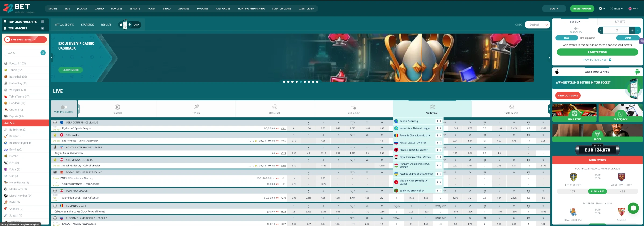644x226 pixels.
Task: Click the Apple icon in mobile apps panel
Action: click(x=557, y=72)
